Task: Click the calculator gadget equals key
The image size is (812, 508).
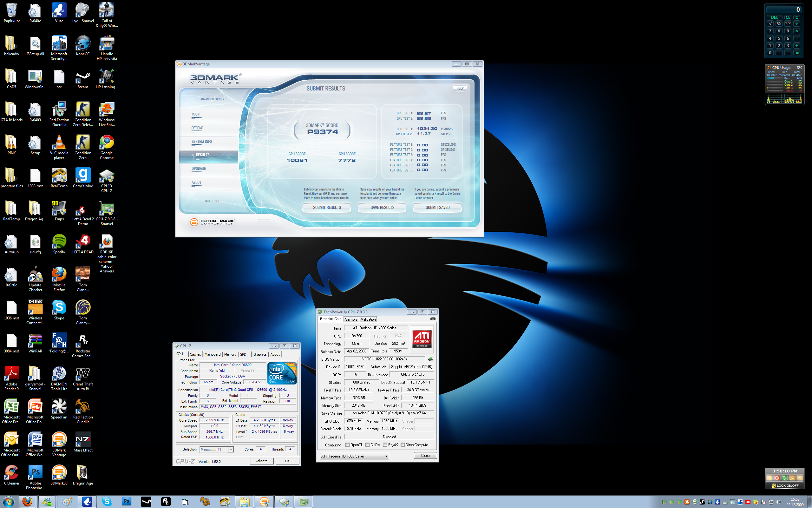Action: 797,53
